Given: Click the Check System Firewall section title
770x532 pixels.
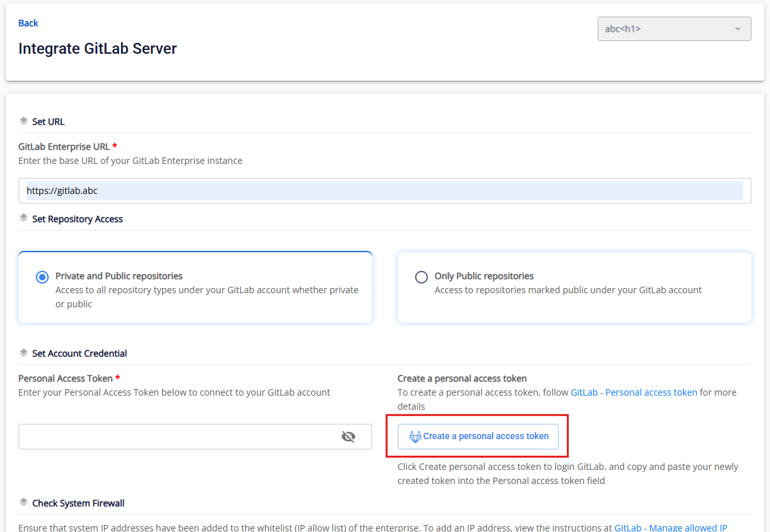Looking at the screenshot, I should (78, 503).
